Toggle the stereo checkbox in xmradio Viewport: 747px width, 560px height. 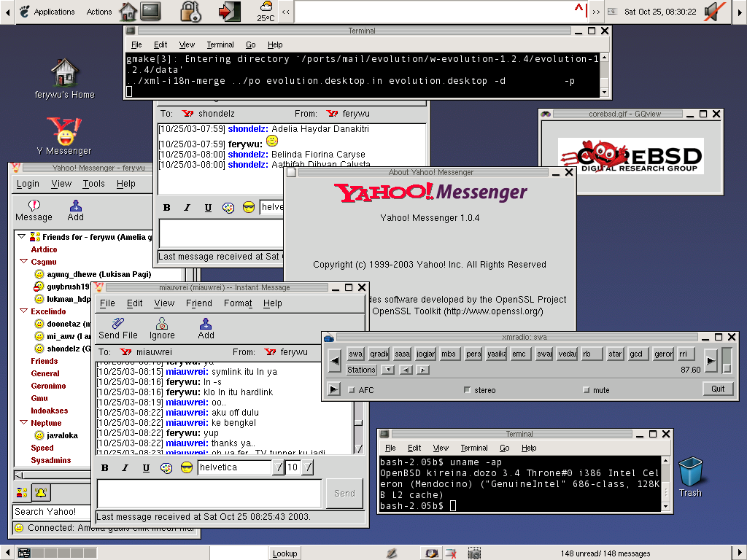[x=467, y=390]
